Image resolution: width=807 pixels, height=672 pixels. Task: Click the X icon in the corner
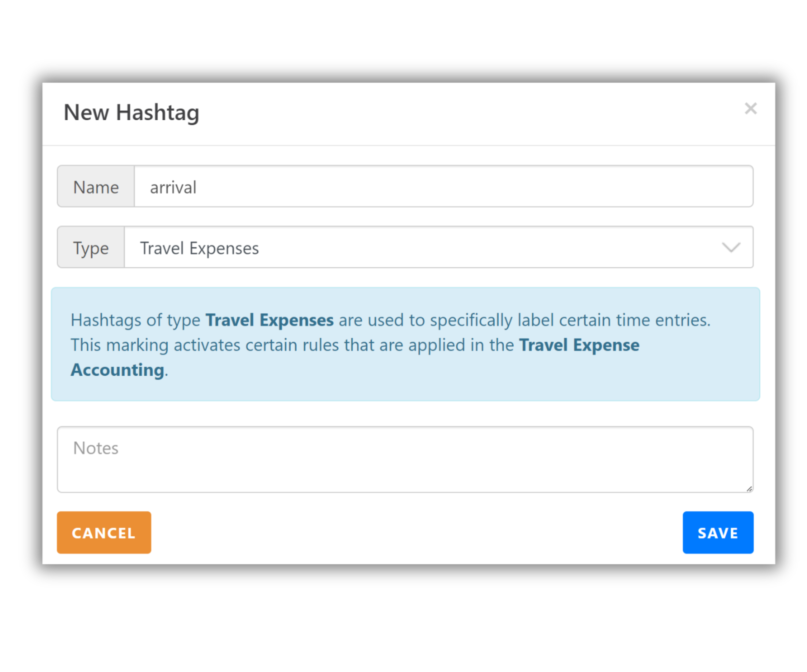(750, 109)
